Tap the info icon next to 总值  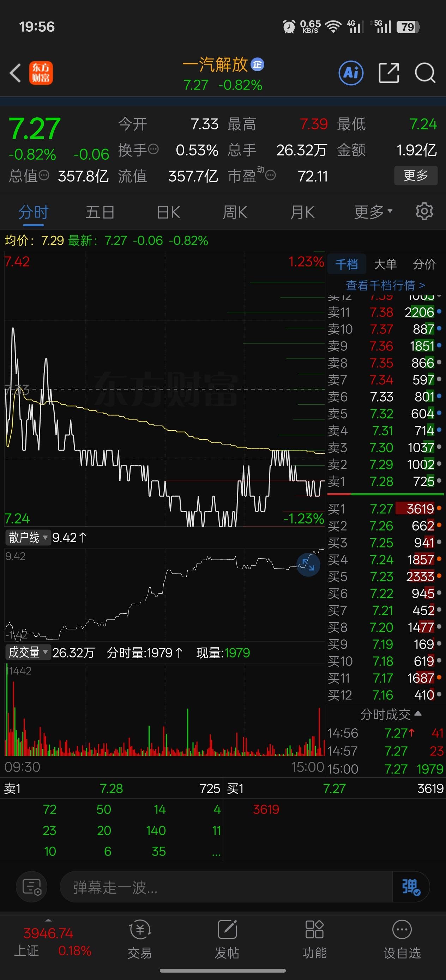(x=44, y=175)
